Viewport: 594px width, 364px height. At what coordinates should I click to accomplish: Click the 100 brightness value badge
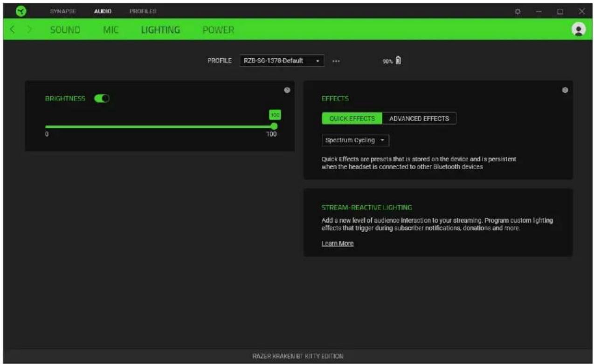pos(275,115)
